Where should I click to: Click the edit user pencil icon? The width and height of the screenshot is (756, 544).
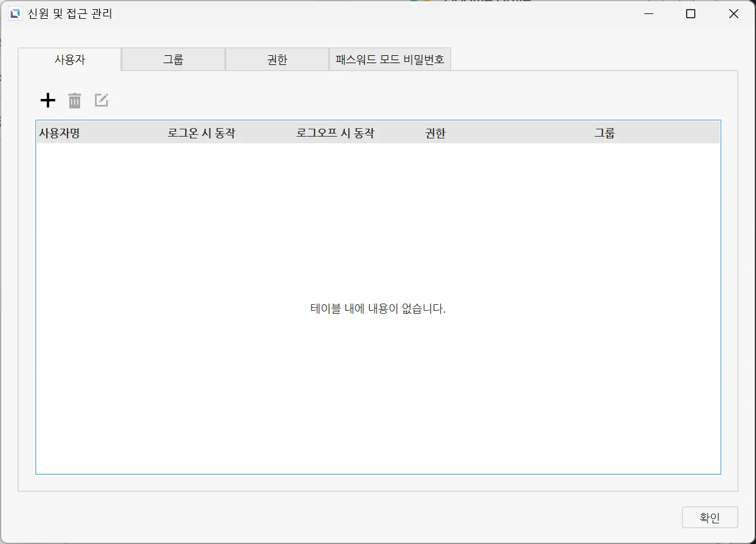click(x=101, y=101)
